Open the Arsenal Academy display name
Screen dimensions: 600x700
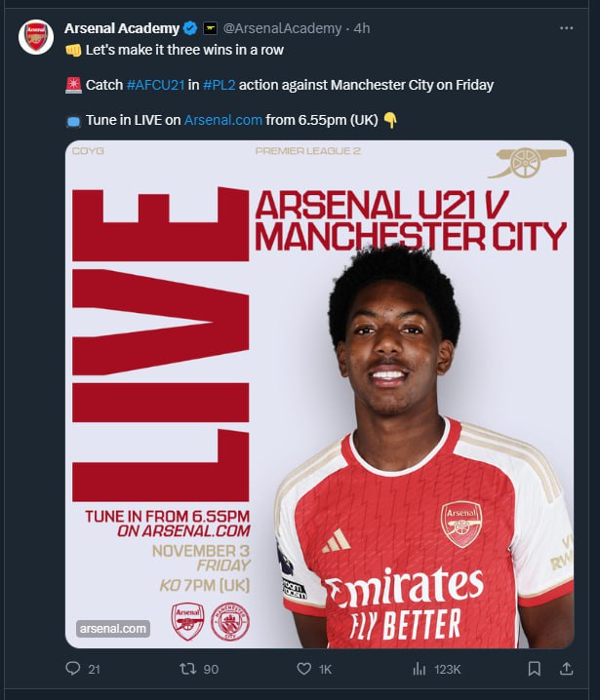(x=122, y=28)
